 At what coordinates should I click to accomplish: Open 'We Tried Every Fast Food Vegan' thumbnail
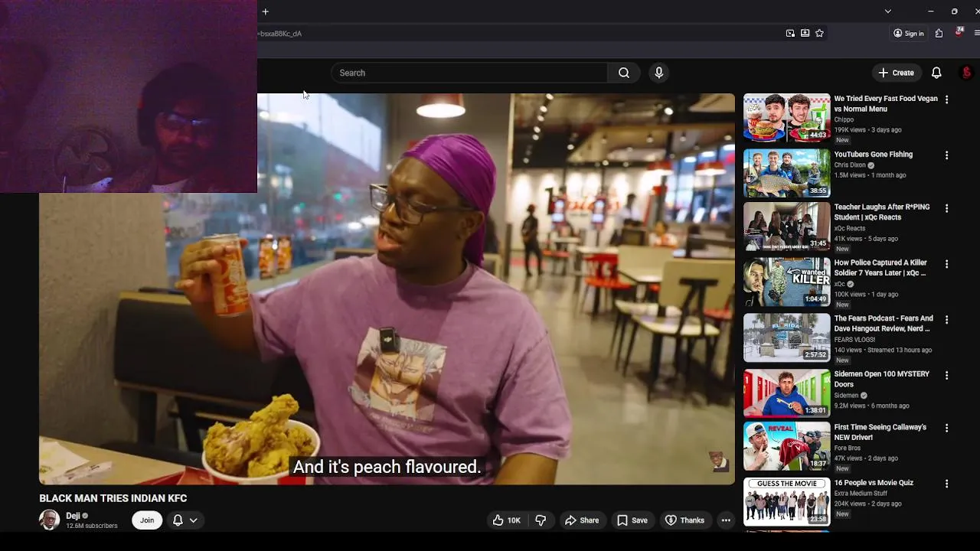pos(786,118)
